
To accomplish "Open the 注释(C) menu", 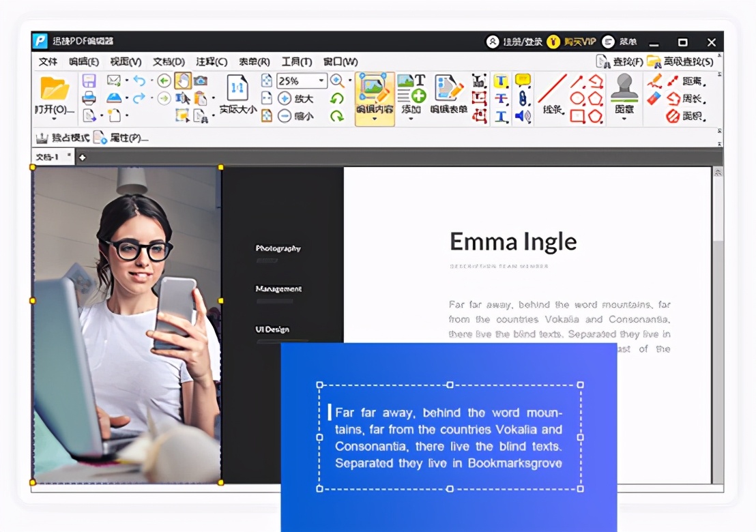I will [212, 61].
